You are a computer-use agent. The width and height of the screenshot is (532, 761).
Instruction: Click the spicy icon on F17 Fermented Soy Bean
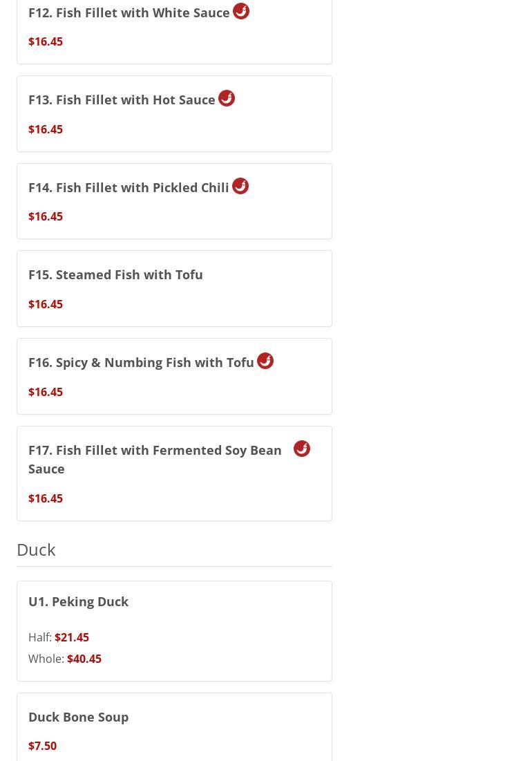(302, 449)
